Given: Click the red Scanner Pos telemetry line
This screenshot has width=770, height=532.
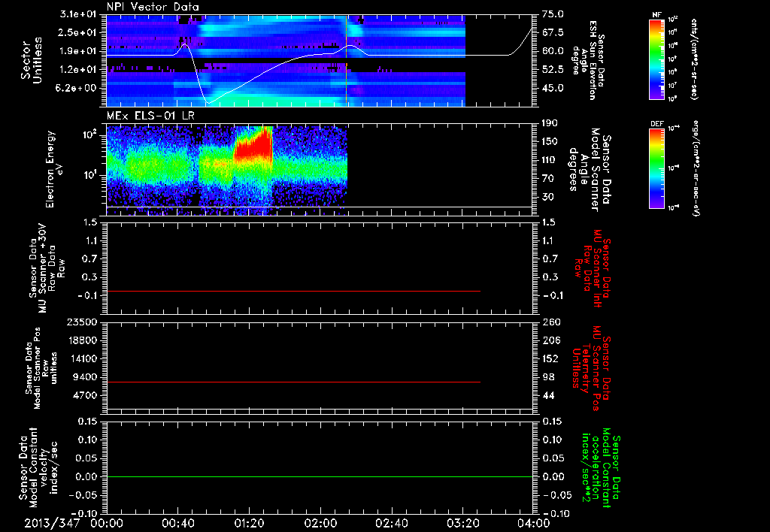Looking at the screenshot, I should tap(293, 382).
